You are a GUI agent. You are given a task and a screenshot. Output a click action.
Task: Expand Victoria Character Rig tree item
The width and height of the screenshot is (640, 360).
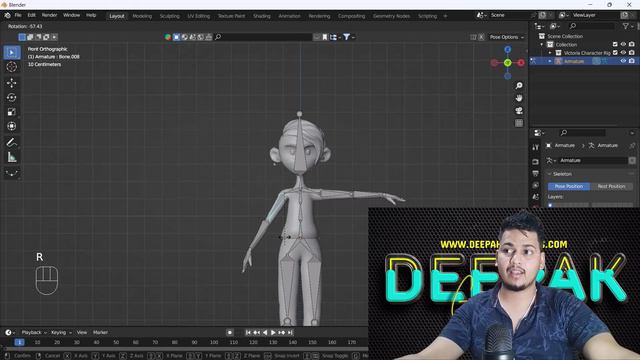[x=550, y=53]
